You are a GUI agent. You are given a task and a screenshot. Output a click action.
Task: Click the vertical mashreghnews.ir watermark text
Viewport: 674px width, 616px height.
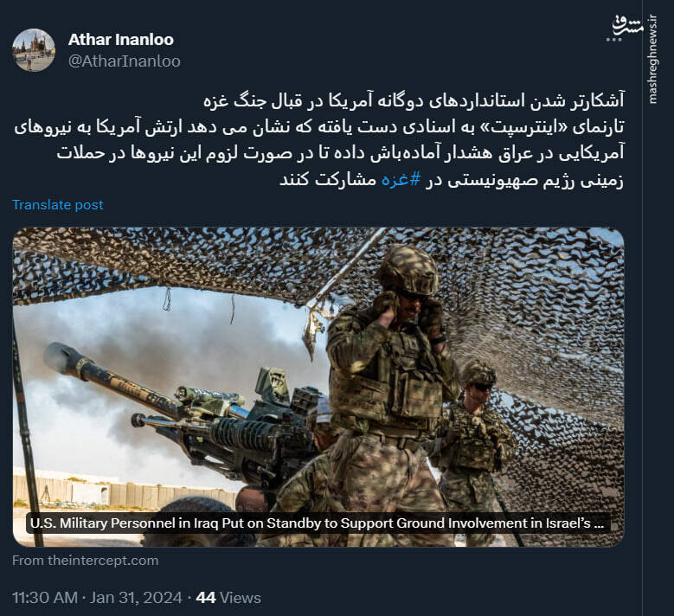(x=653, y=60)
